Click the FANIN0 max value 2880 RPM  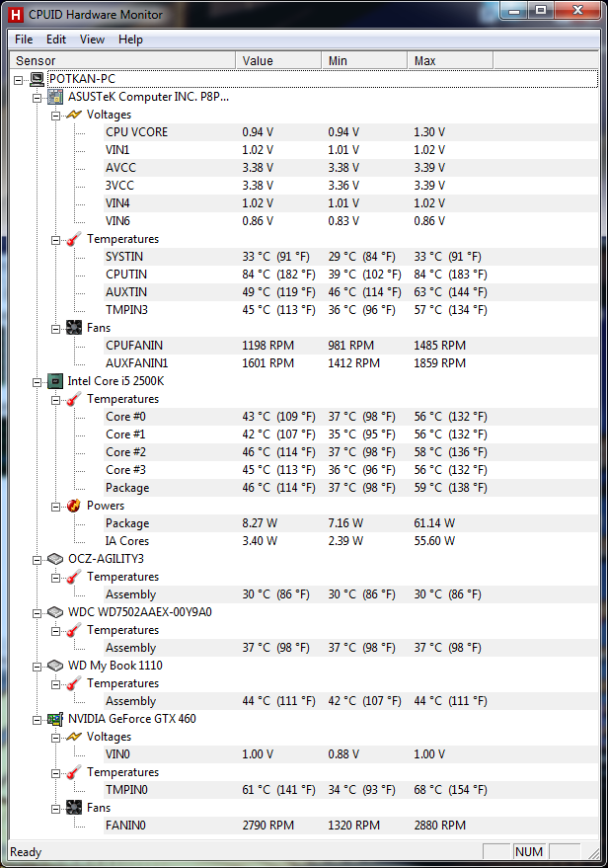pos(440,826)
